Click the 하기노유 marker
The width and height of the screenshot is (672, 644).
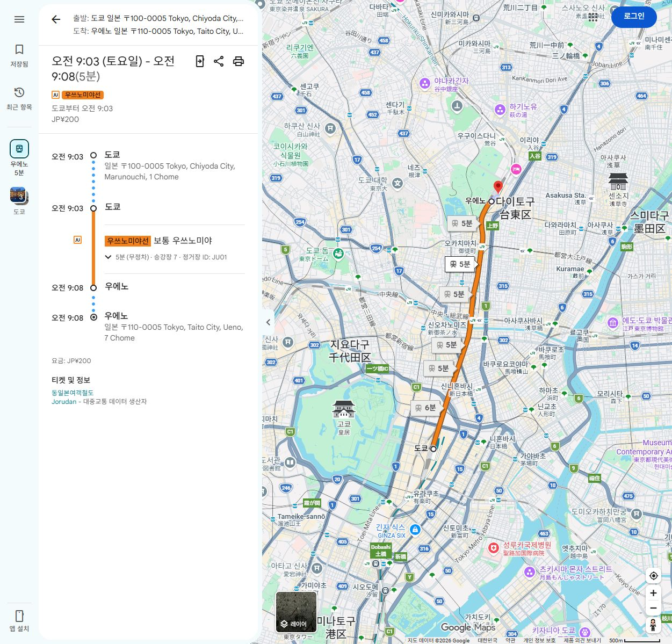pos(500,110)
